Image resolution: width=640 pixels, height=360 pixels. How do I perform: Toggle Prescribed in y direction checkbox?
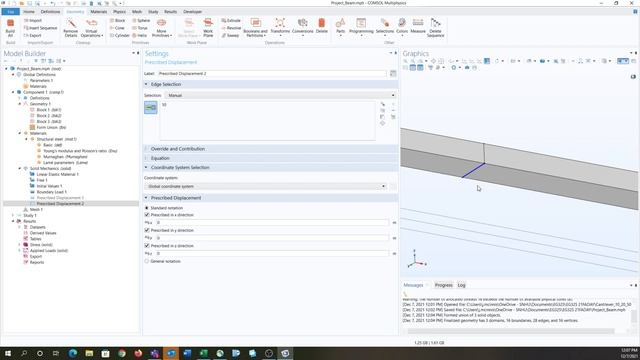click(147, 230)
